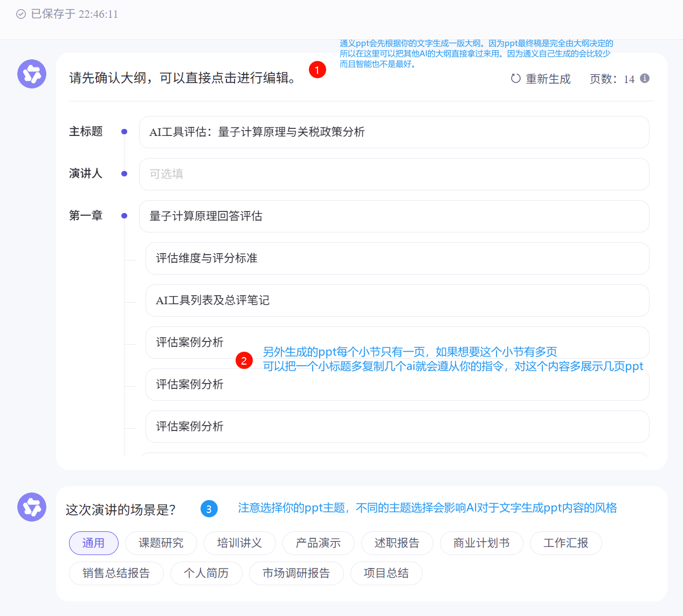Click the saved-status checkmark icon
This screenshot has width=683, height=616.
(x=21, y=15)
